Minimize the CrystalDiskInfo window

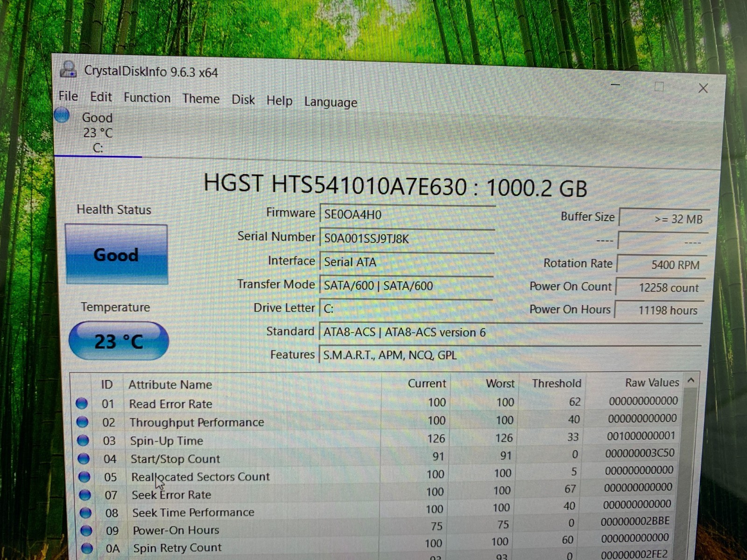pyautogui.click(x=616, y=85)
